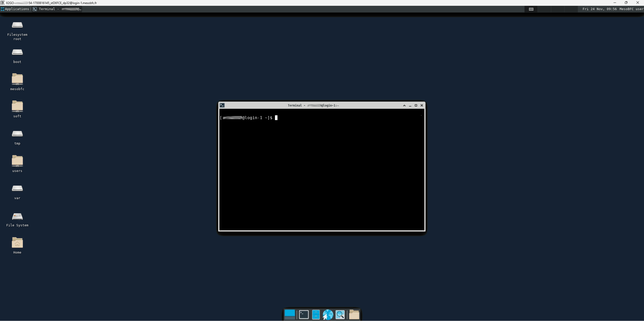The height and width of the screenshot is (321, 644).
Task: Open the var folder on the desktop
Action: (17, 188)
